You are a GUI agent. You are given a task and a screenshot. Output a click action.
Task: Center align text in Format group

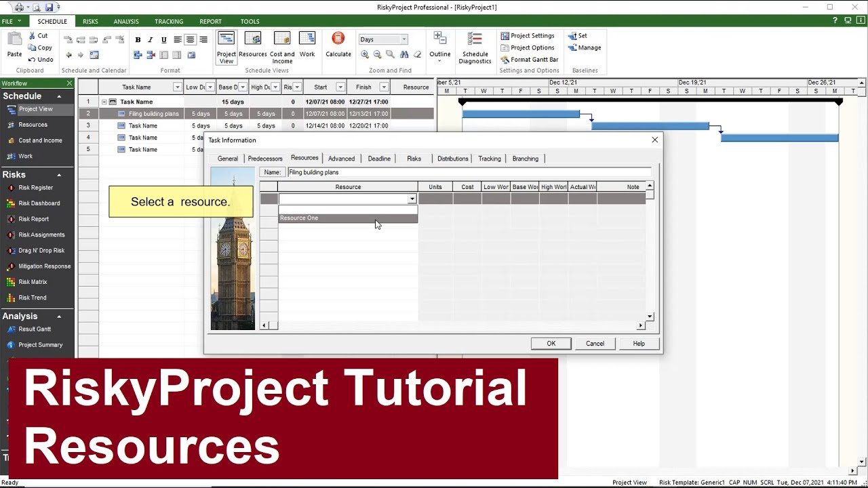191,40
